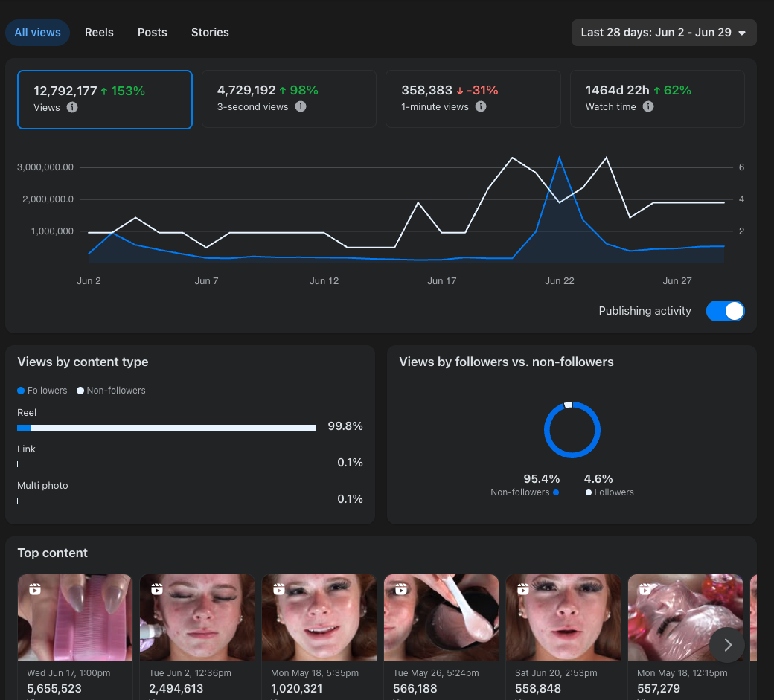Switch to the All views tab
The image size is (774, 700).
[37, 33]
